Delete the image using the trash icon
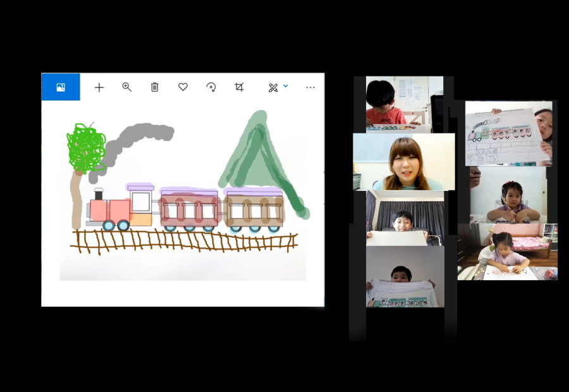 (154, 87)
